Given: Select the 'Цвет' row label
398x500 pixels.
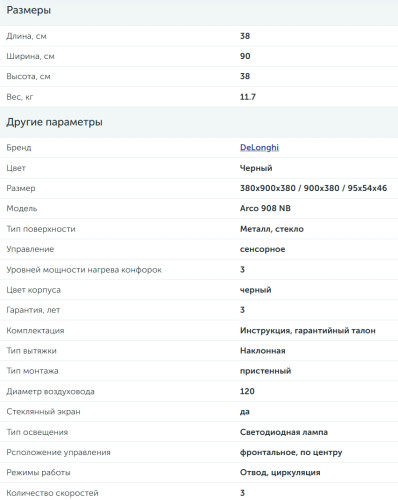Looking at the screenshot, I should [x=16, y=168].
